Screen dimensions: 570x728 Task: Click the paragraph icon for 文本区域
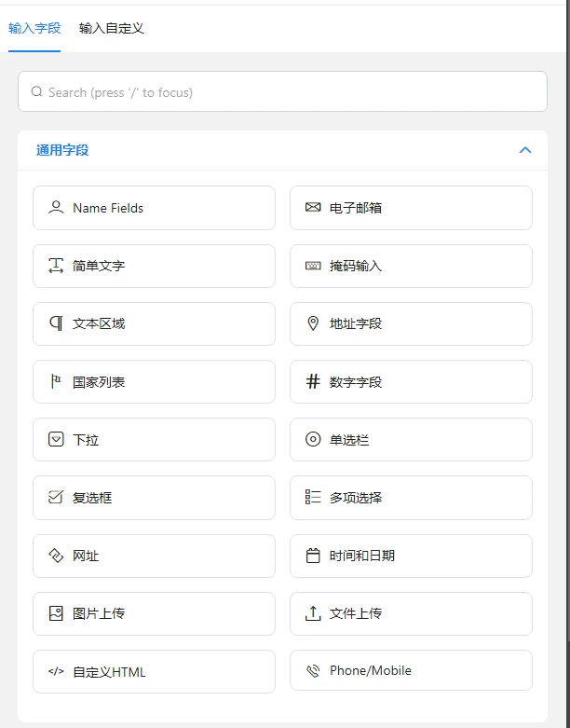[56, 323]
